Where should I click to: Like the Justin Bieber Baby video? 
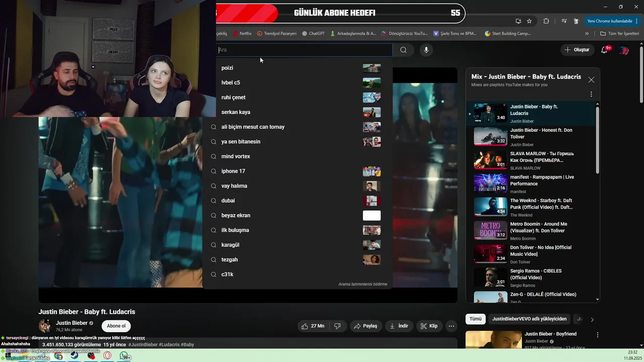[313, 326]
